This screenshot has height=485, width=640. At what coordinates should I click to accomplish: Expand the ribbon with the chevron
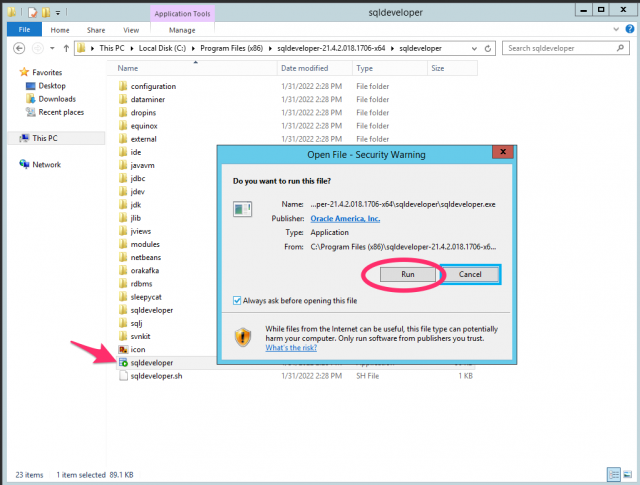point(616,29)
